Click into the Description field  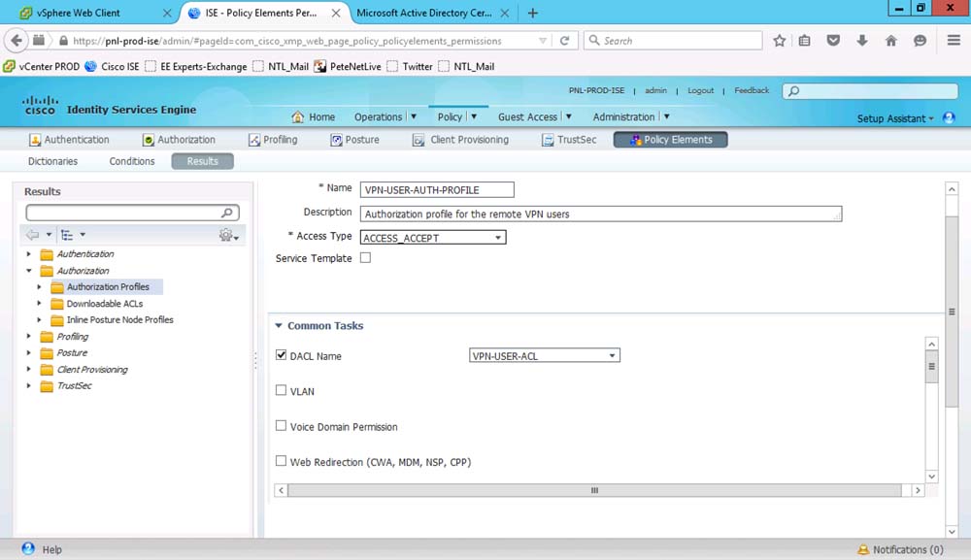point(601,214)
